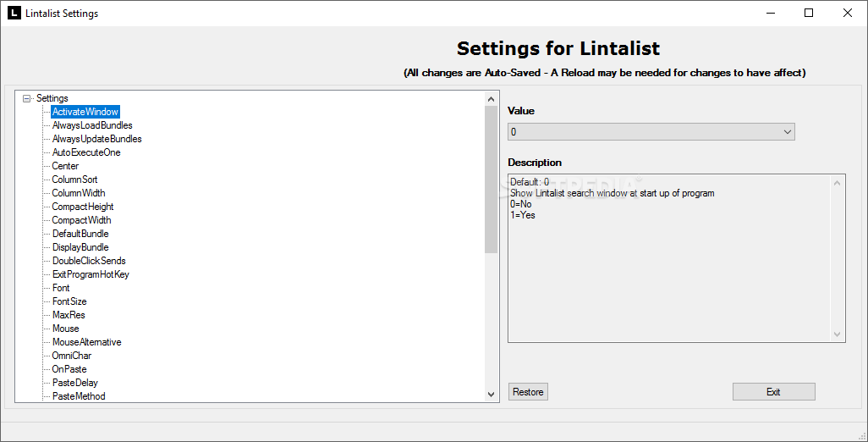Select the OmniChar setting

click(72, 356)
